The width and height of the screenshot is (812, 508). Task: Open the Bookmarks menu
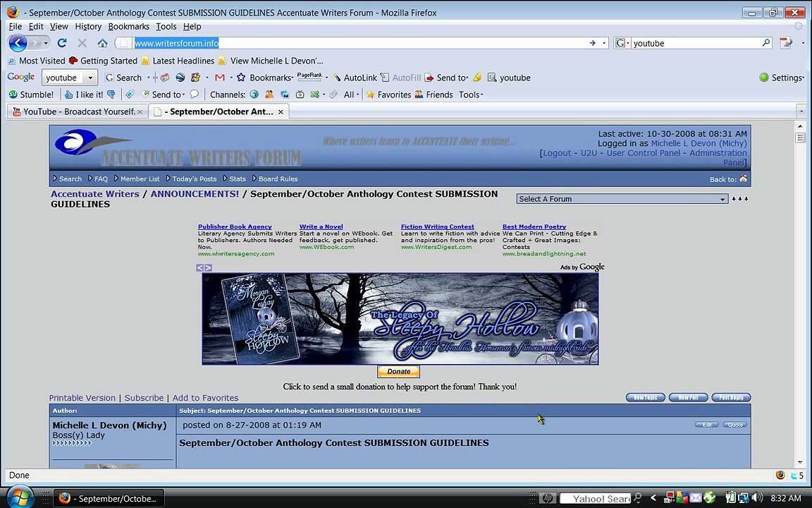point(128,26)
